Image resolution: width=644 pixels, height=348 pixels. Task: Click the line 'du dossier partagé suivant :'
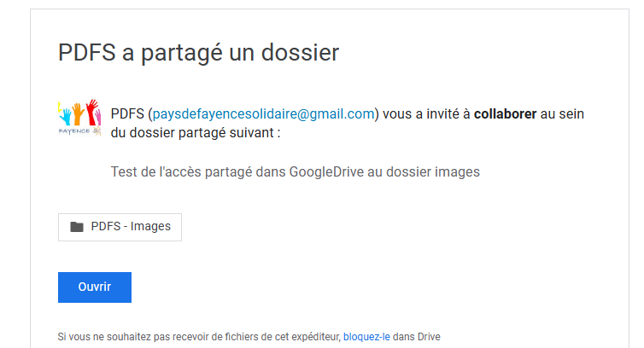(196, 133)
